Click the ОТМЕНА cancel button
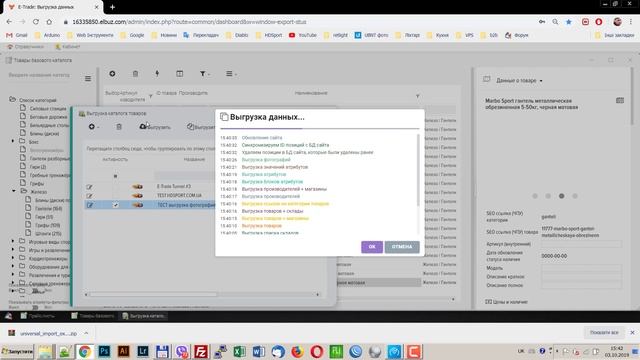This screenshot has width=640, height=360. [x=402, y=247]
